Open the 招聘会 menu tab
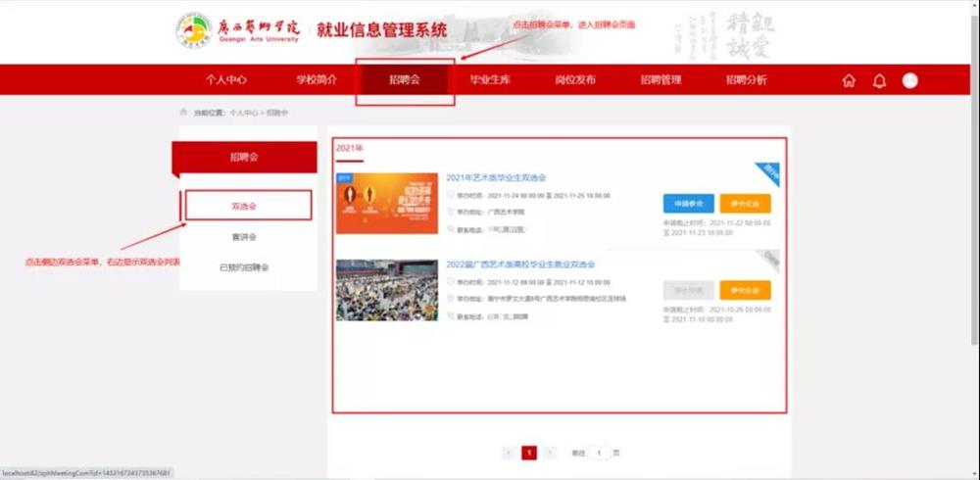Image resolution: width=980 pixels, height=480 pixels. [404, 80]
